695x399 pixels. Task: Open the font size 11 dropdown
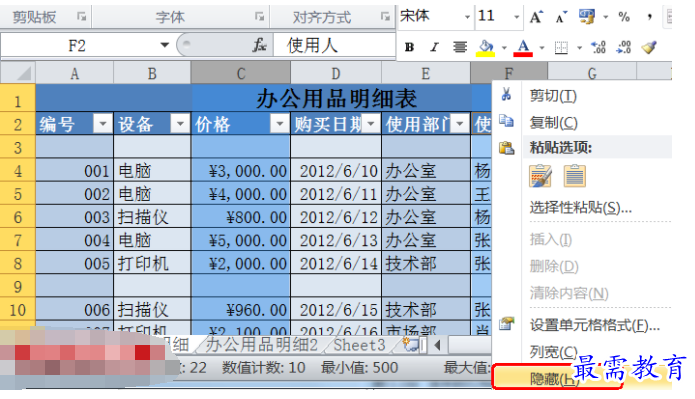[516, 17]
